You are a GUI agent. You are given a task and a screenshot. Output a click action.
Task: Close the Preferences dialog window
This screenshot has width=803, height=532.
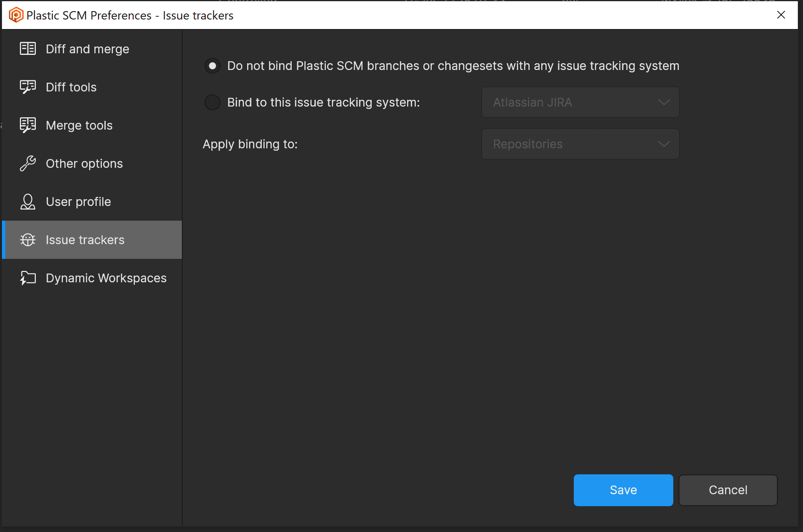(x=781, y=15)
